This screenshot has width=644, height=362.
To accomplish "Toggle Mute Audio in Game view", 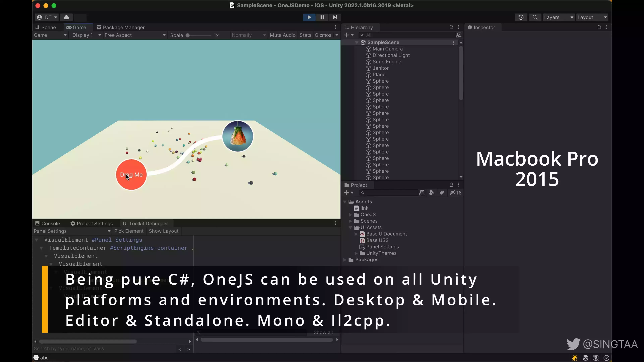I will coord(282,35).
